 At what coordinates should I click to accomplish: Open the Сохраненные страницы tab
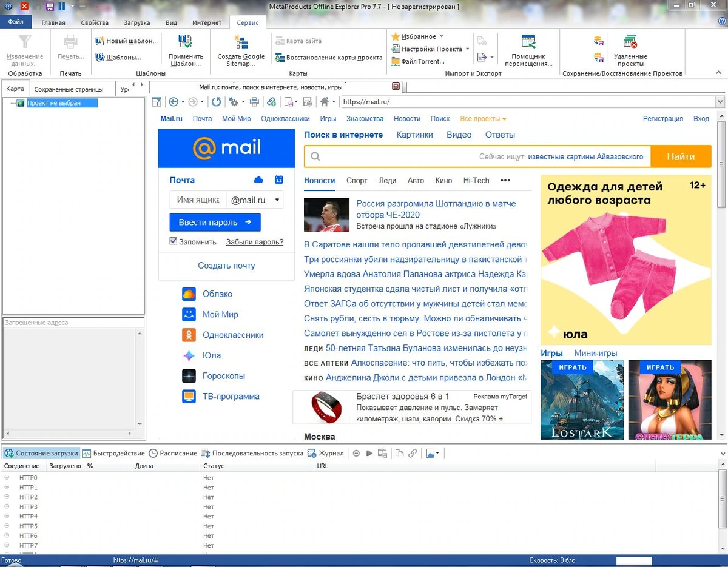click(x=71, y=89)
